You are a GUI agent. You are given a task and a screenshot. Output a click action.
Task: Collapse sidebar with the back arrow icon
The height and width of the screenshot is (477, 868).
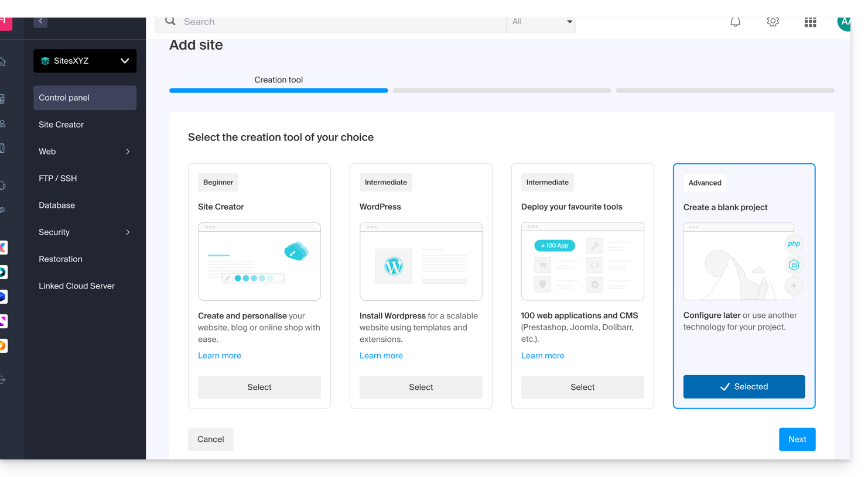click(40, 21)
